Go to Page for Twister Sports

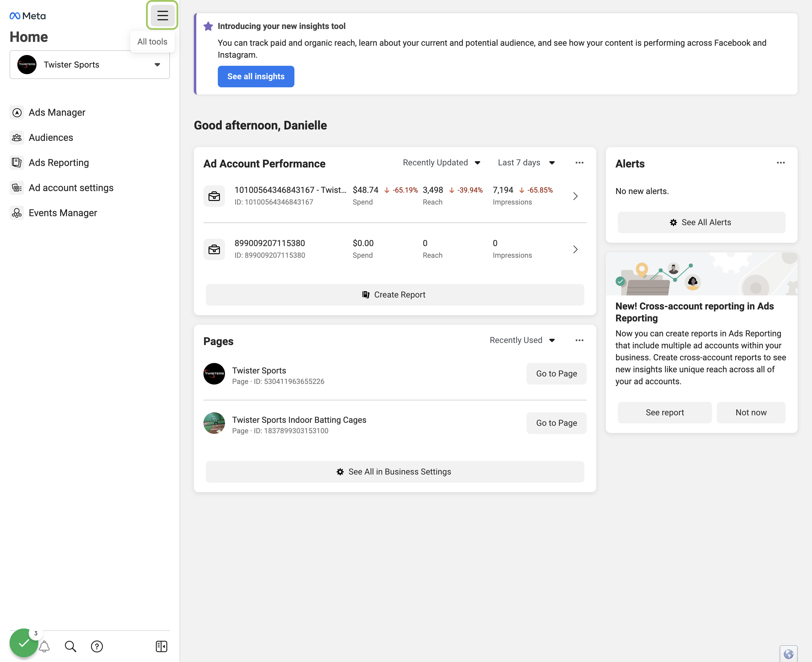pos(556,374)
